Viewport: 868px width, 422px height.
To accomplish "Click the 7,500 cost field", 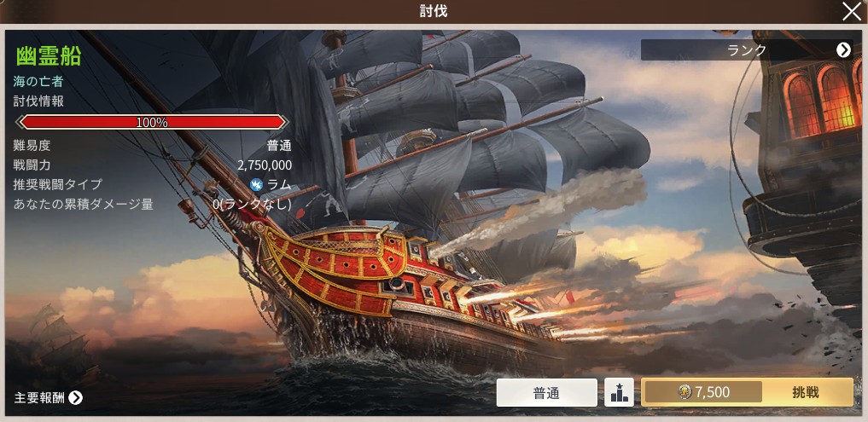I will [703, 392].
